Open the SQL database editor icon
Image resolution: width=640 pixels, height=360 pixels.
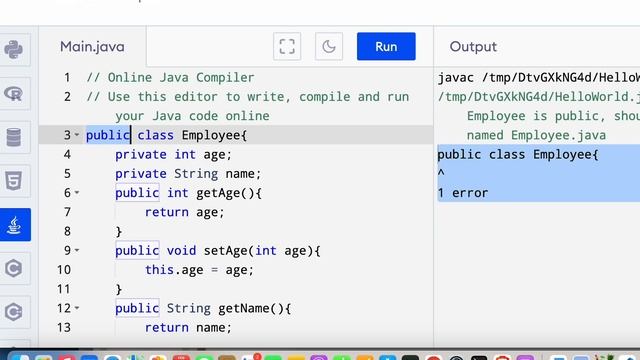click(14, 137)
